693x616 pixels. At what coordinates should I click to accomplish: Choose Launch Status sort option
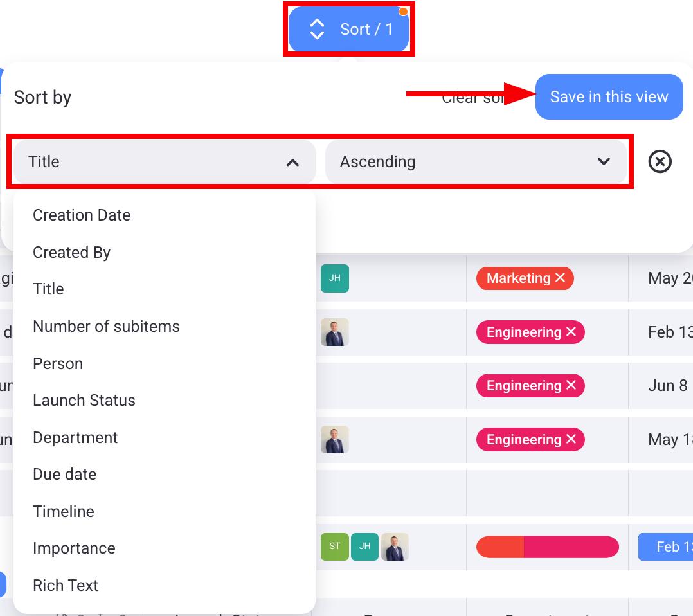(x=84, y=401)
